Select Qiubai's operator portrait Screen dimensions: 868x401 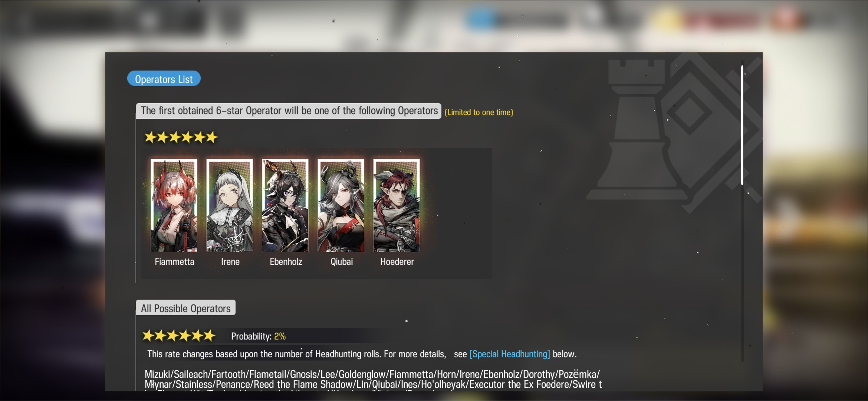coord(341,206)
